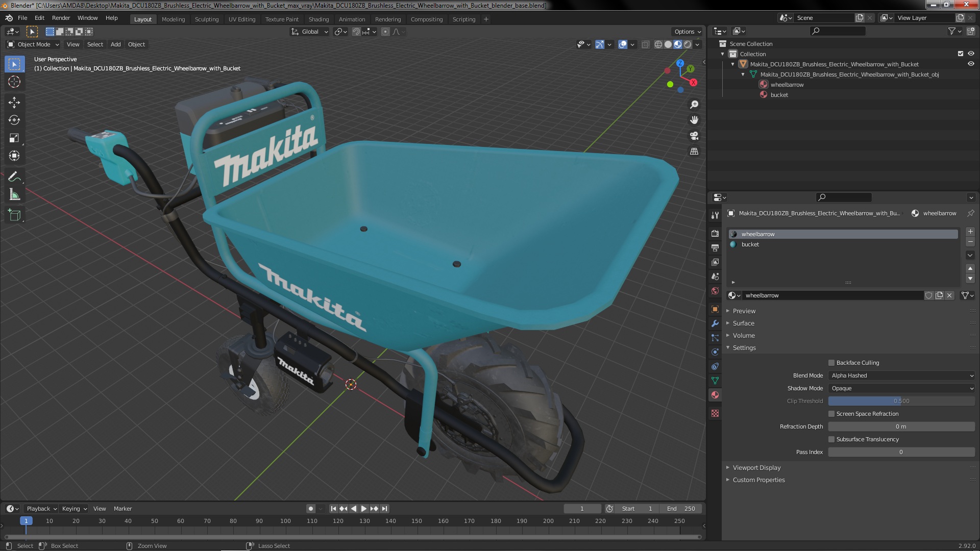Screen dimensions: 980x551
Task: Enable Subsurface Translucency checkbox
Action: point(831,439)
